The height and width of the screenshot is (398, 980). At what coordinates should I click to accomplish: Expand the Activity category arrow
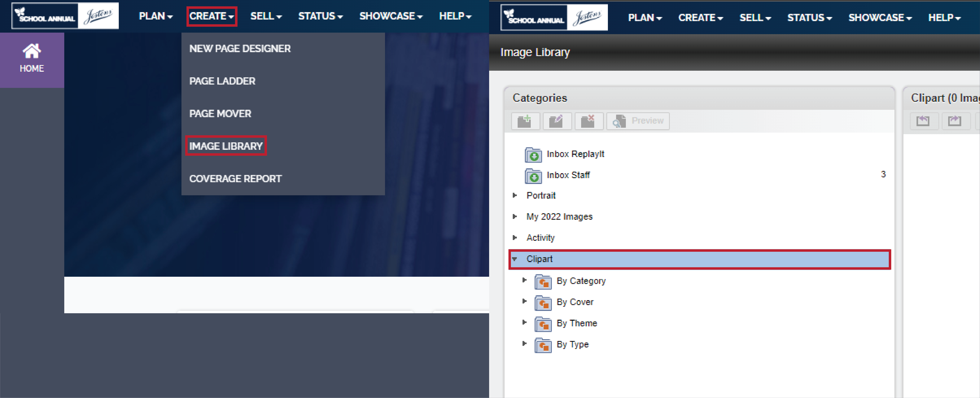[514, 237]
